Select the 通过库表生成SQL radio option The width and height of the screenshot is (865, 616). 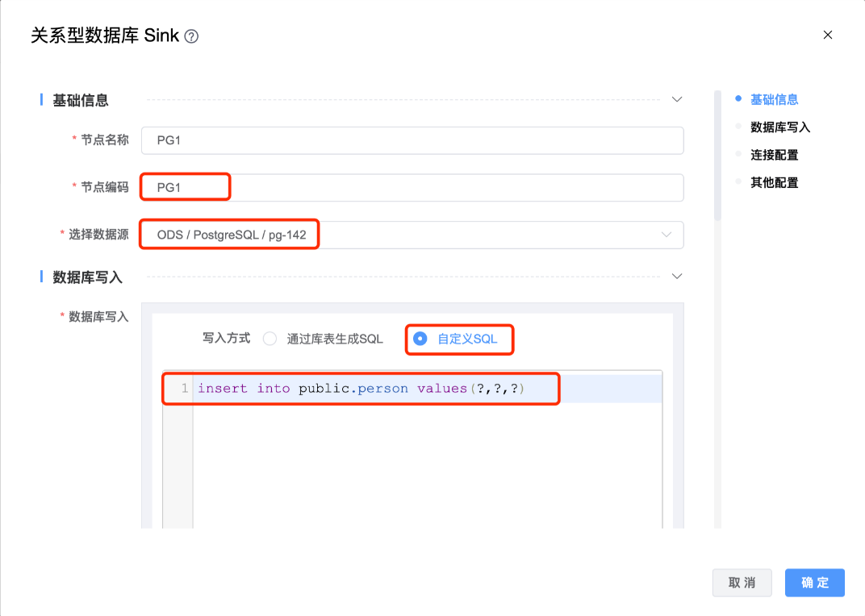coord(270,339)
